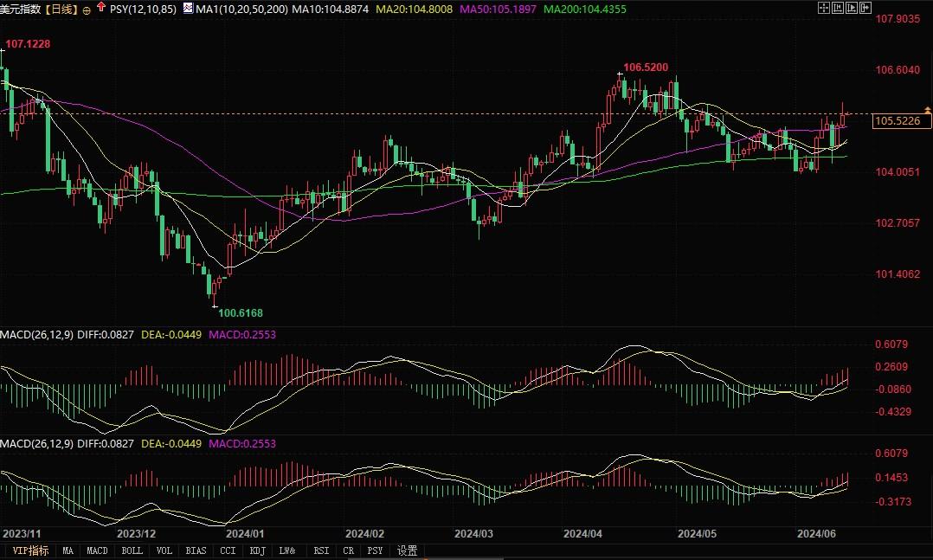The image size is (933, 560).
Task: Click the 美元指数 chart title
Action: click(x=21, y=9)
